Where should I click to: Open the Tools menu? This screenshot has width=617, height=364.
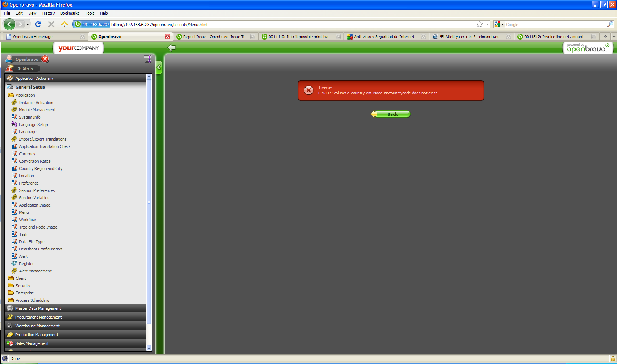(89, 13)
